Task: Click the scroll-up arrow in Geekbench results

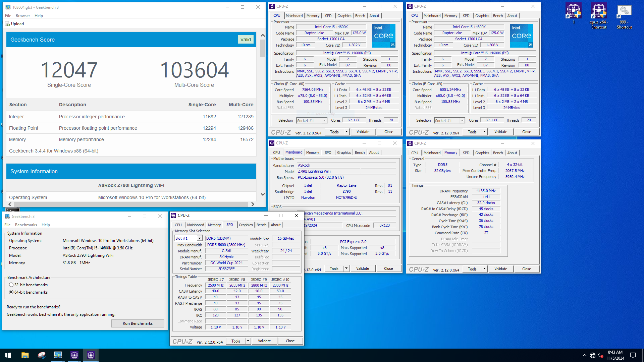Action: (x=263, y=35)
